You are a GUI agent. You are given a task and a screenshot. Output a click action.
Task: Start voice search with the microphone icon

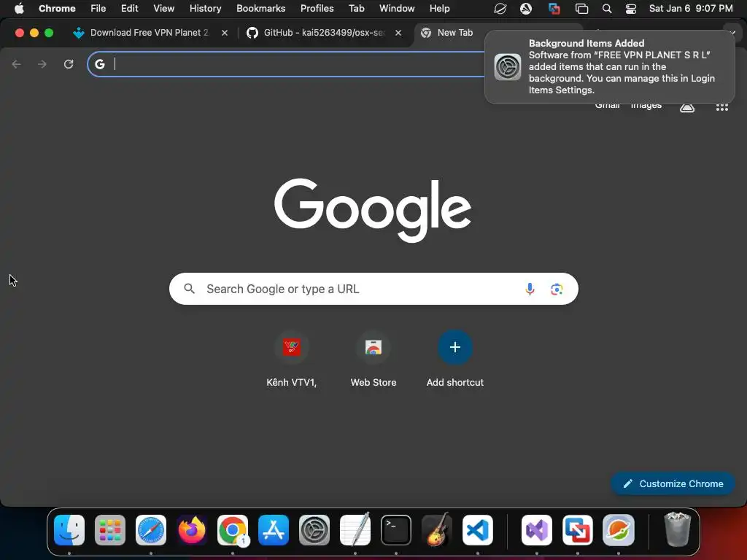tap(530, 289)
